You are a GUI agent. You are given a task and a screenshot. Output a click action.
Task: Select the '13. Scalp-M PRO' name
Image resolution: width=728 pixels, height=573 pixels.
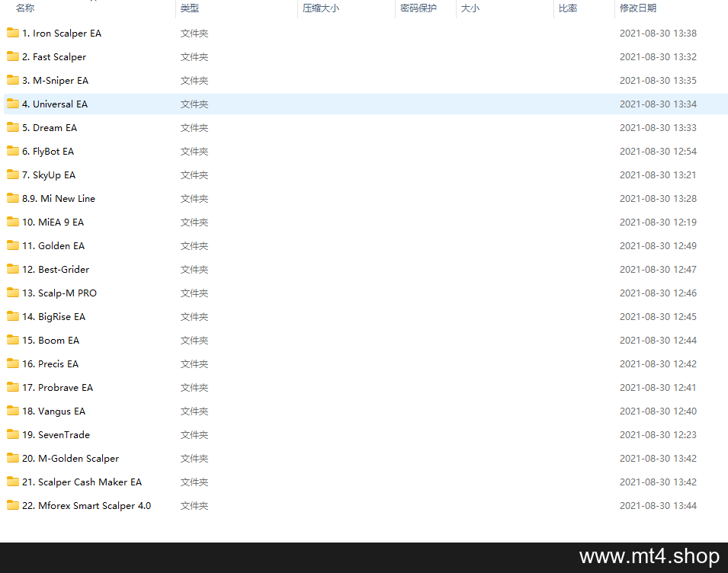click(59, 293)
